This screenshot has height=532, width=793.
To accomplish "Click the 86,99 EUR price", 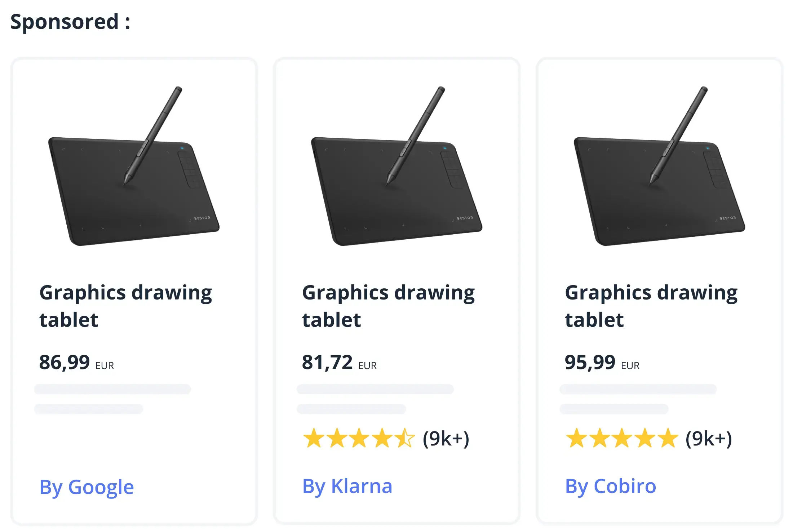I will [x=76, y=363].
